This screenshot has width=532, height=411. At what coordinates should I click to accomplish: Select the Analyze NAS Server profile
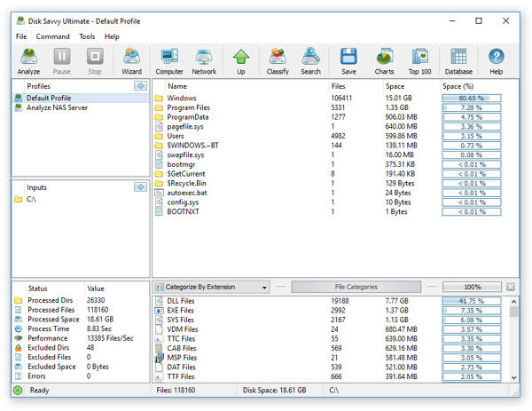tap(55, 107)
